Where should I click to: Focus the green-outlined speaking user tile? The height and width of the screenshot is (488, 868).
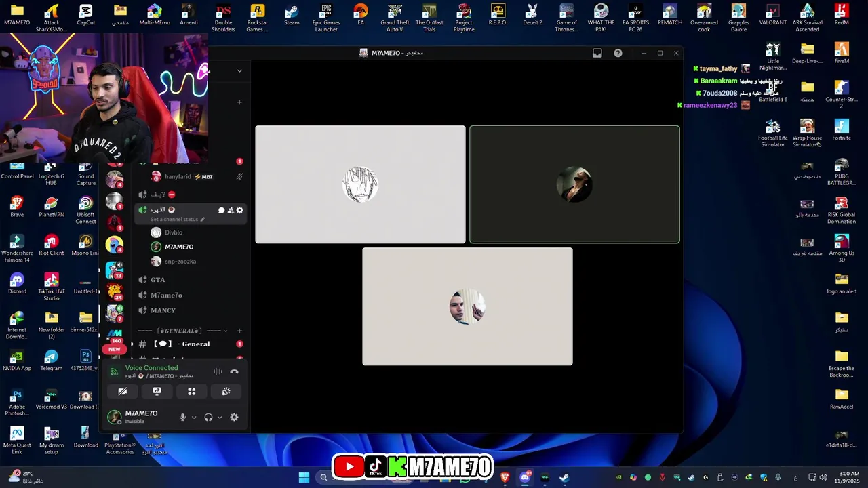tap(574, 184)
